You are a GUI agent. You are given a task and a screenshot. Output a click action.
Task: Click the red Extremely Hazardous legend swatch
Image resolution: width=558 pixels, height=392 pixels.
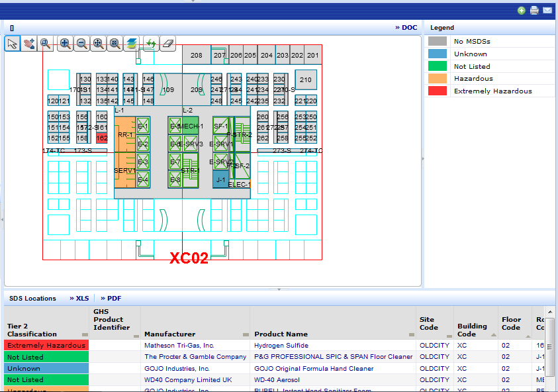click(x=437, y=91)
